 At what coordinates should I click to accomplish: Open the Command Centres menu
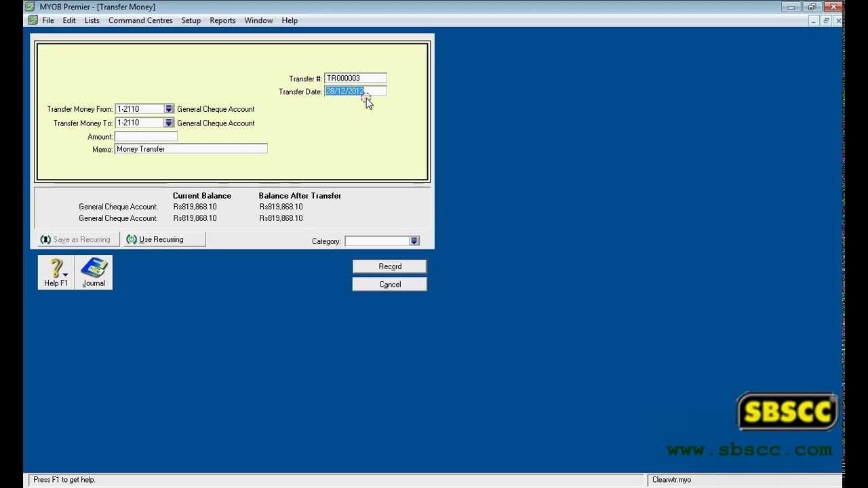(140, 20)
